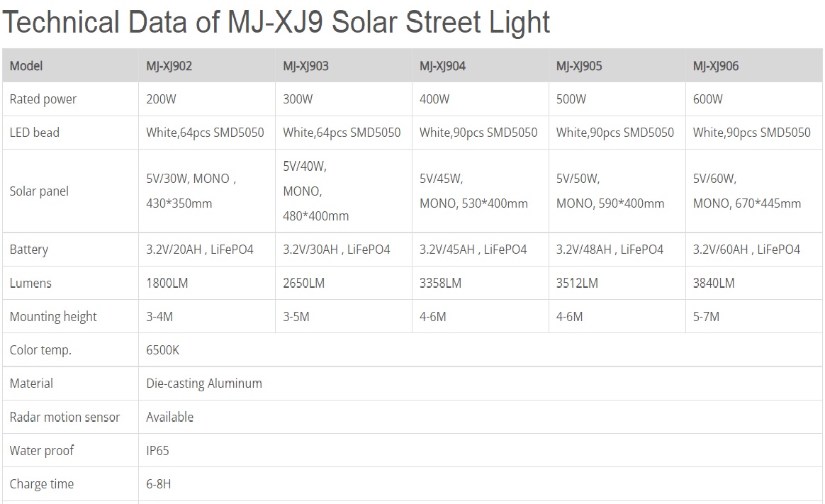Click the MJ-XJ904 model header cell

pyautogui.click(x=442, y=66)
